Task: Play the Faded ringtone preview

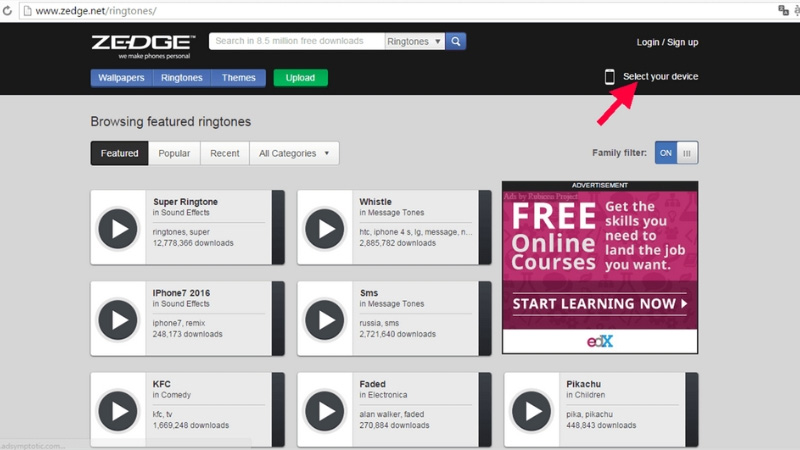Action: [x=325, y=410]
